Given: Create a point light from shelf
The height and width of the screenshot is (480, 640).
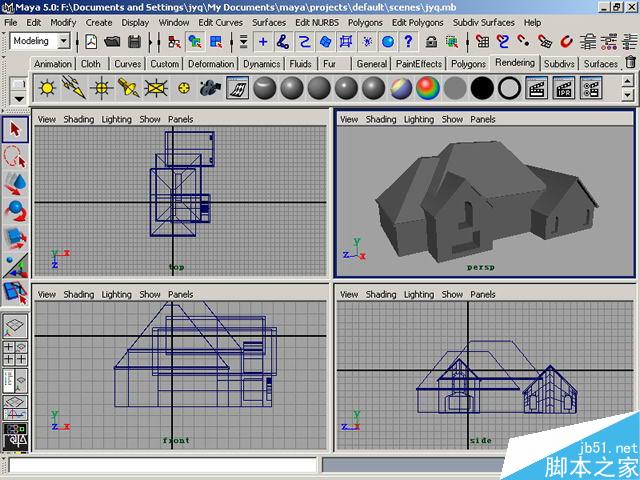Looking at the screenshot, I should [102, 88].
